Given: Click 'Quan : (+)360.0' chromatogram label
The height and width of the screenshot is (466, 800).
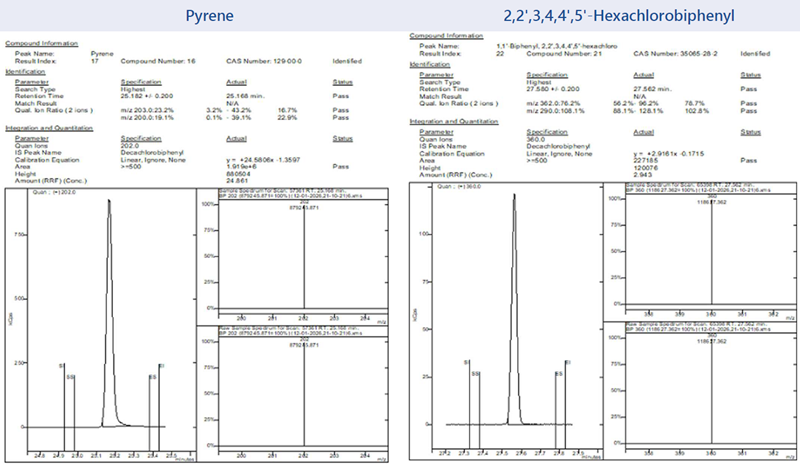Looking at the screenshot, I should 459,187.
